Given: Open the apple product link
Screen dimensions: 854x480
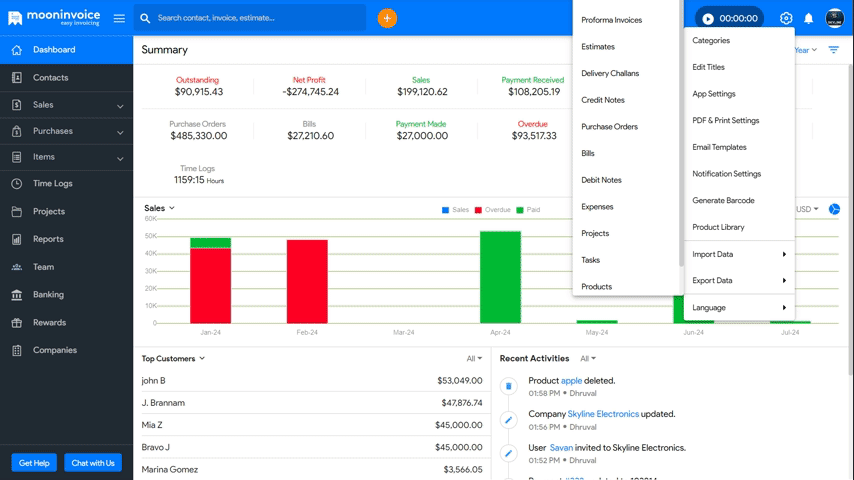Looking at the screenshot, I should pos(571,381).
